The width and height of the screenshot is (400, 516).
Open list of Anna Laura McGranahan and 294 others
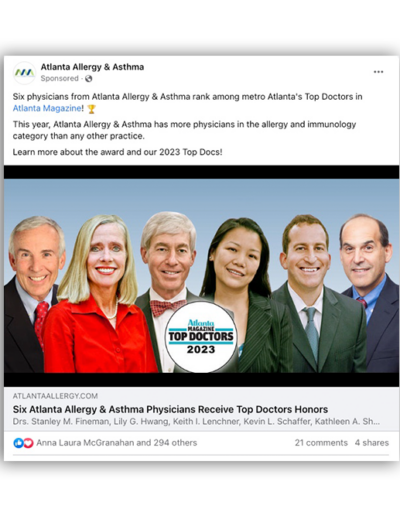(117, 443)
